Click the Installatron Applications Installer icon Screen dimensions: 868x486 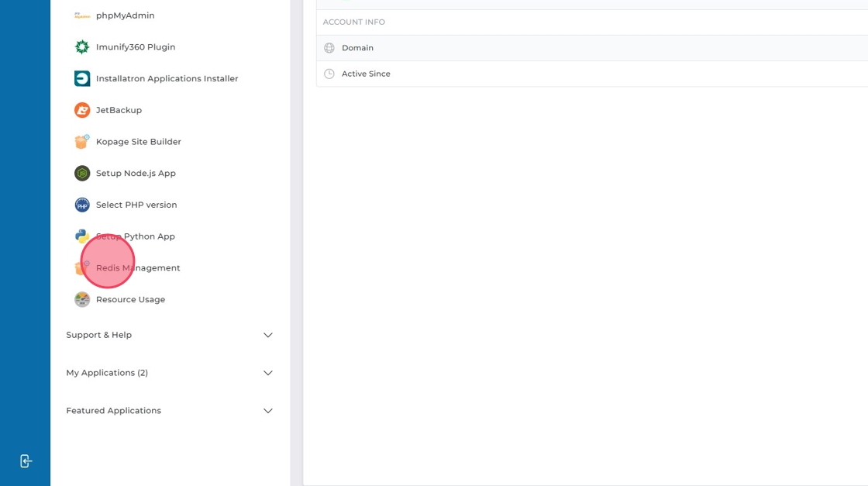[82, 79]
